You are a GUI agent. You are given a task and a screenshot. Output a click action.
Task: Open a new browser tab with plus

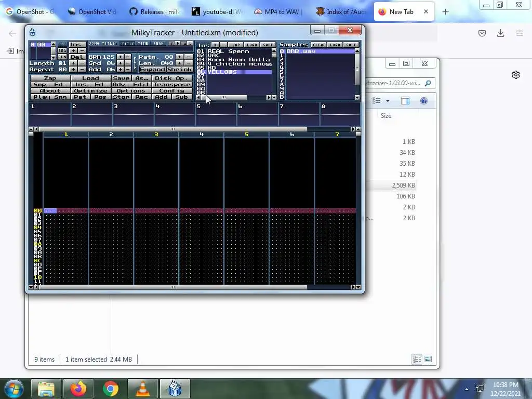coord(445,12)
